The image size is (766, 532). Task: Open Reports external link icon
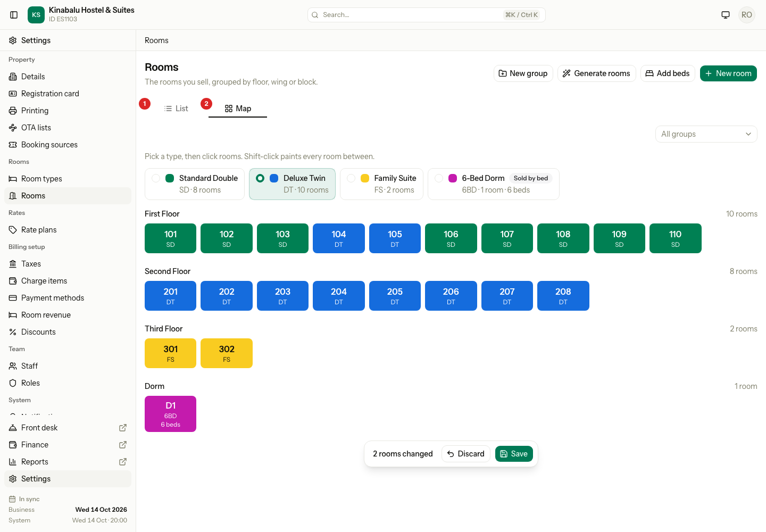123,462
